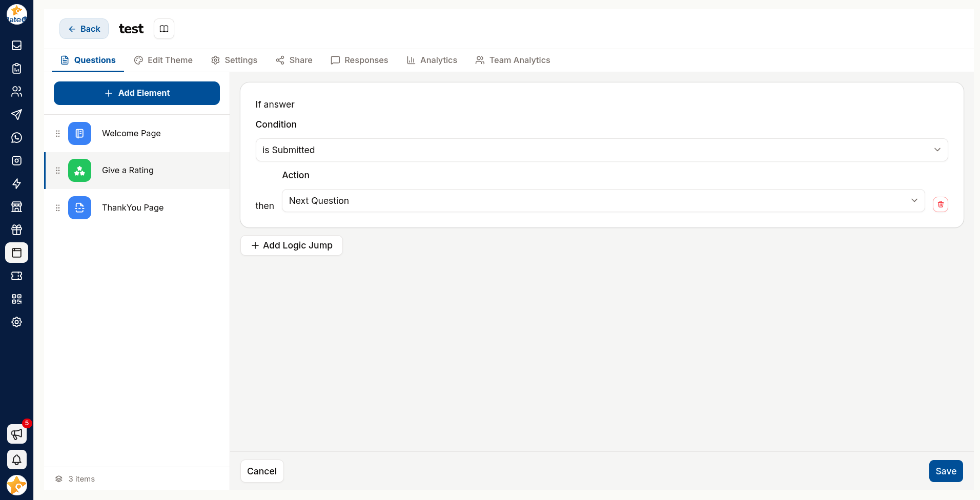Image resolution: width=980 pixels, height=500 pixels.
Task: Open the clipboard report icon in sidebar
Action: (x=16, y=69)
